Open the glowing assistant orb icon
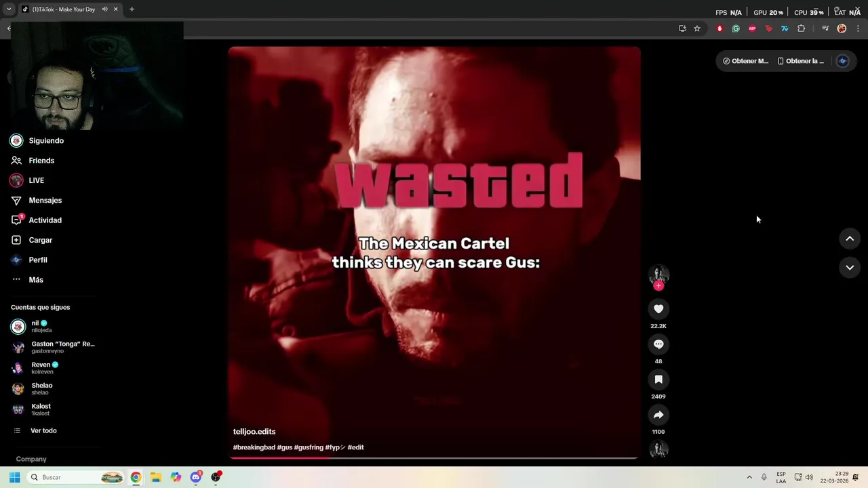Viewport: 868px width, 488px height. [843, 61]
